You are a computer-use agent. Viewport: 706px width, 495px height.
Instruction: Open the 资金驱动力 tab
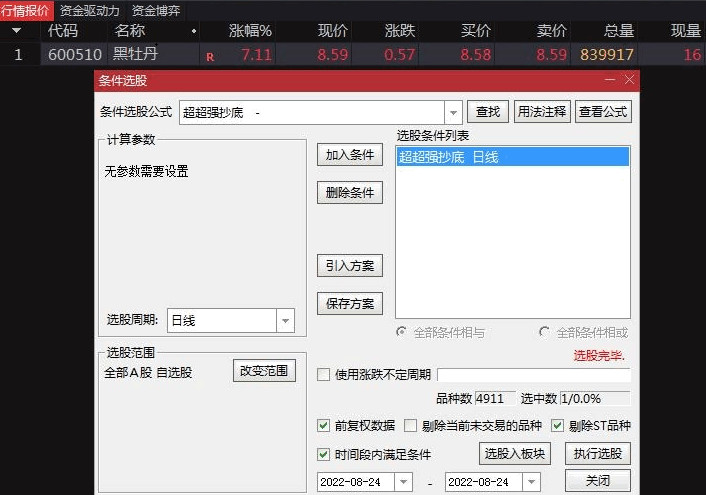[x=90, y=10]
